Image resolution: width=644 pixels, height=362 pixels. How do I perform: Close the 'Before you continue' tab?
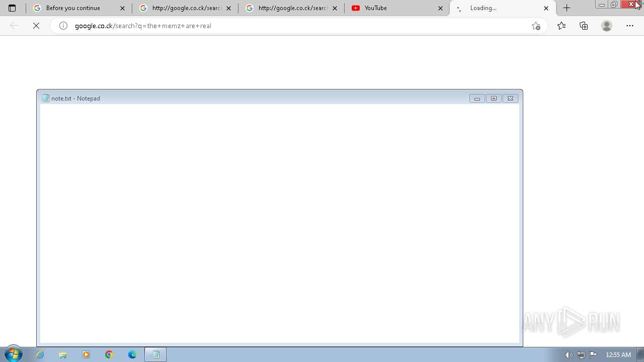(122, 8)
